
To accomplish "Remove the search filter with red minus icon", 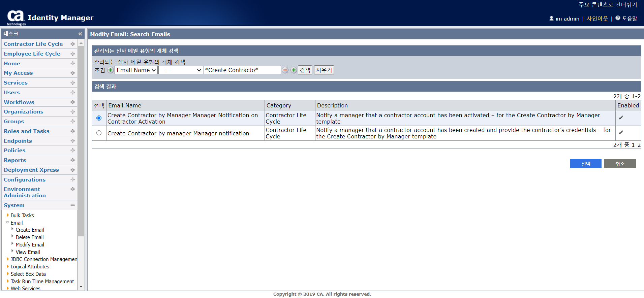I will pyautogui.click(x=285, y=70).
